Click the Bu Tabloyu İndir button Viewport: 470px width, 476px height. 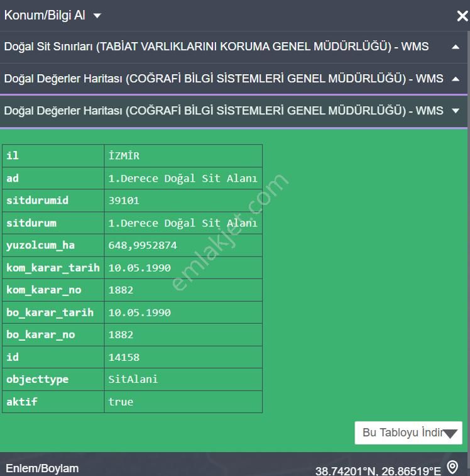click(408, 433)
